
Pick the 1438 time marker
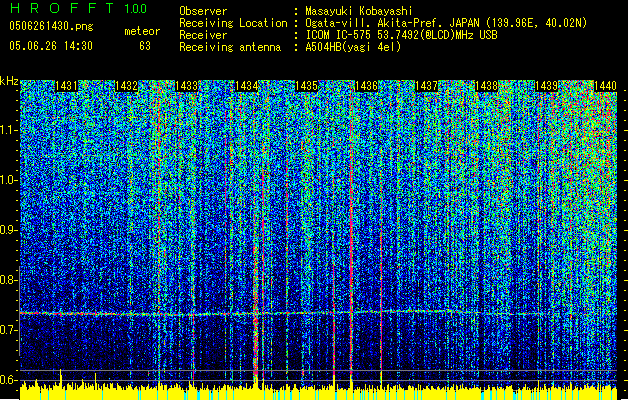pyautogui.click(x=487, y=87)
